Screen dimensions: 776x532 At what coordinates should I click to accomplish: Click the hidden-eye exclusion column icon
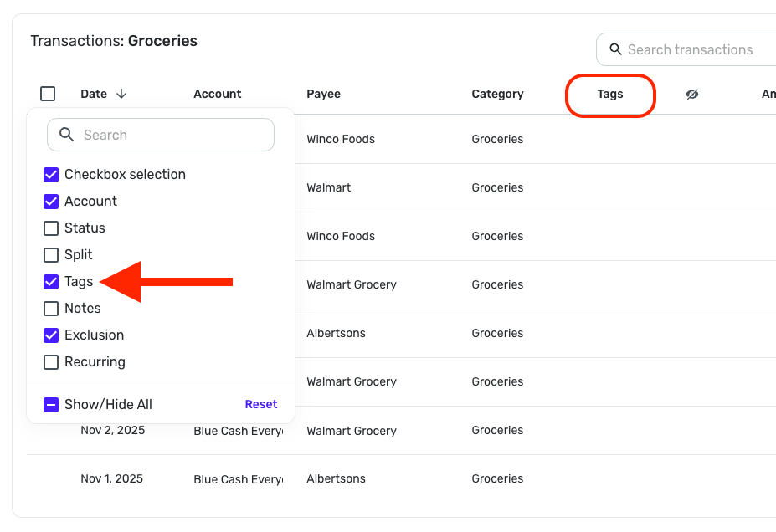(x=691, y=95)
